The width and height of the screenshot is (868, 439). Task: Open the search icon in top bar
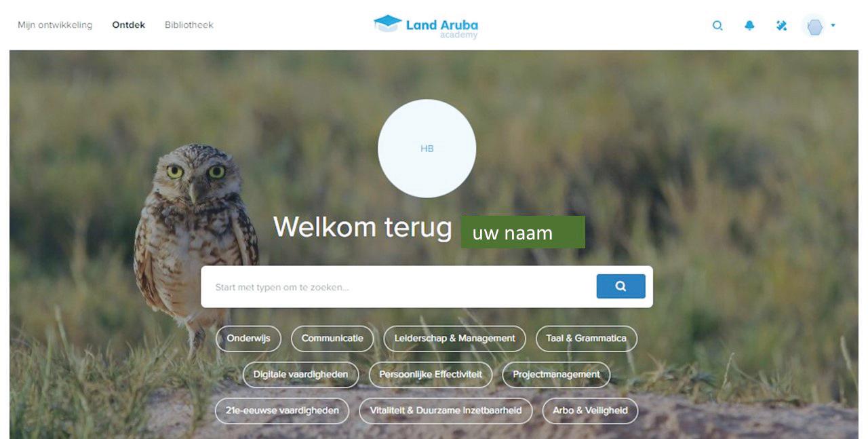coord(717,26)
